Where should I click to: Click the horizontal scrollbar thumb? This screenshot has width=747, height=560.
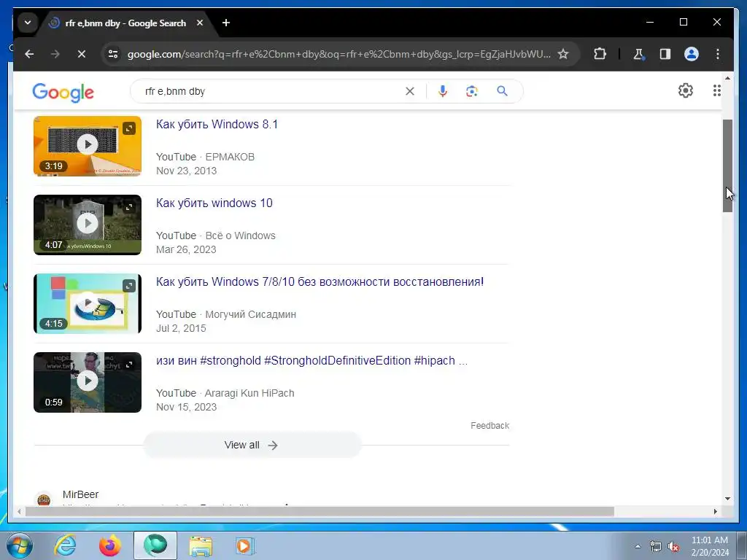pyautogui.click(x=320, y=511)
